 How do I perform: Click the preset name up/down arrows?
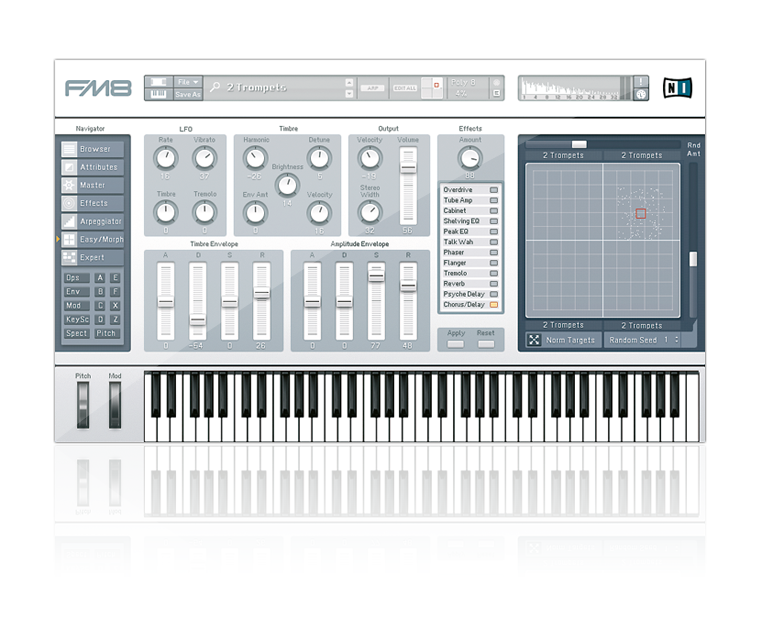tap(349, 88)
